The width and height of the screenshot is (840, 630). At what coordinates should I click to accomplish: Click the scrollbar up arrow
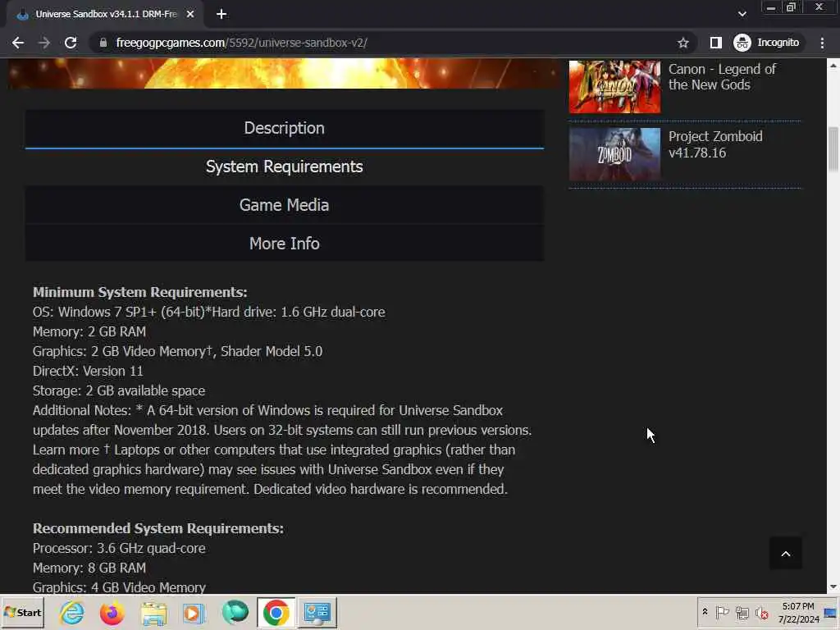tap(833, 66)
